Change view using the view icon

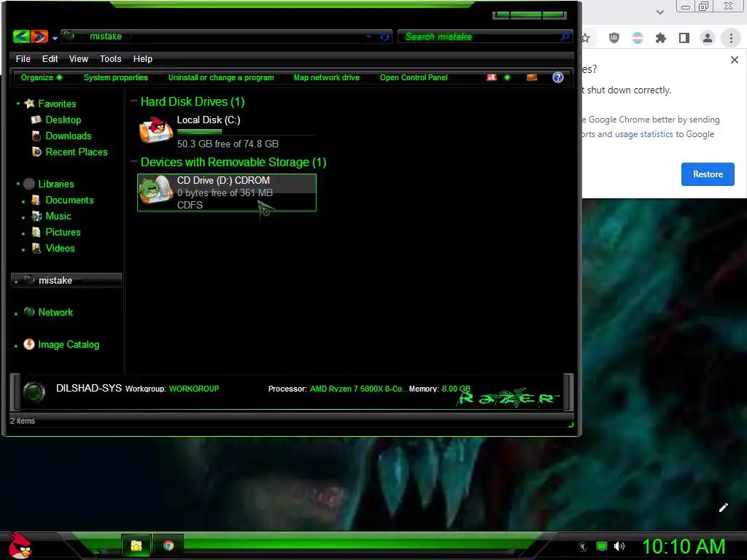[492, 77]
